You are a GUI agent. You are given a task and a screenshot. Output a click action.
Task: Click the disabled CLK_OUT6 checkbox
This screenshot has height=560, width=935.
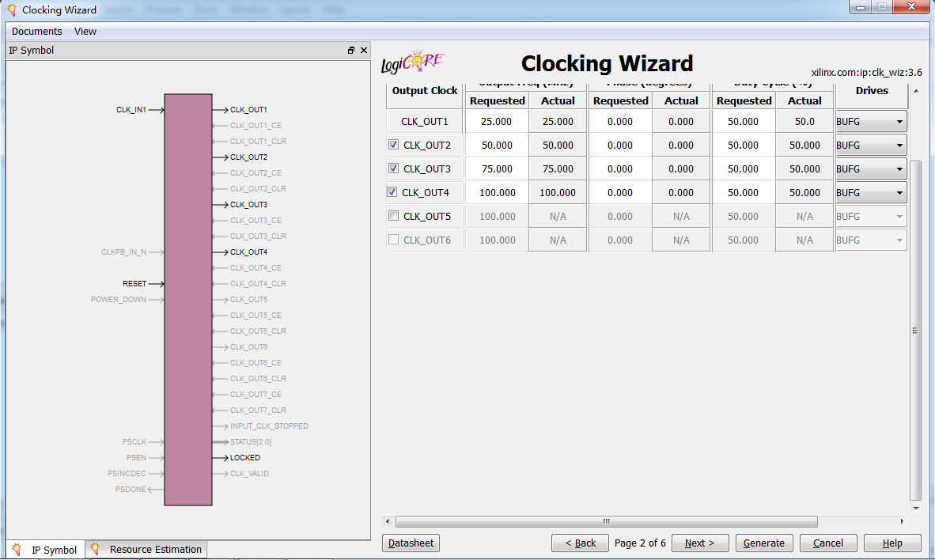click(x=394, y=240)
